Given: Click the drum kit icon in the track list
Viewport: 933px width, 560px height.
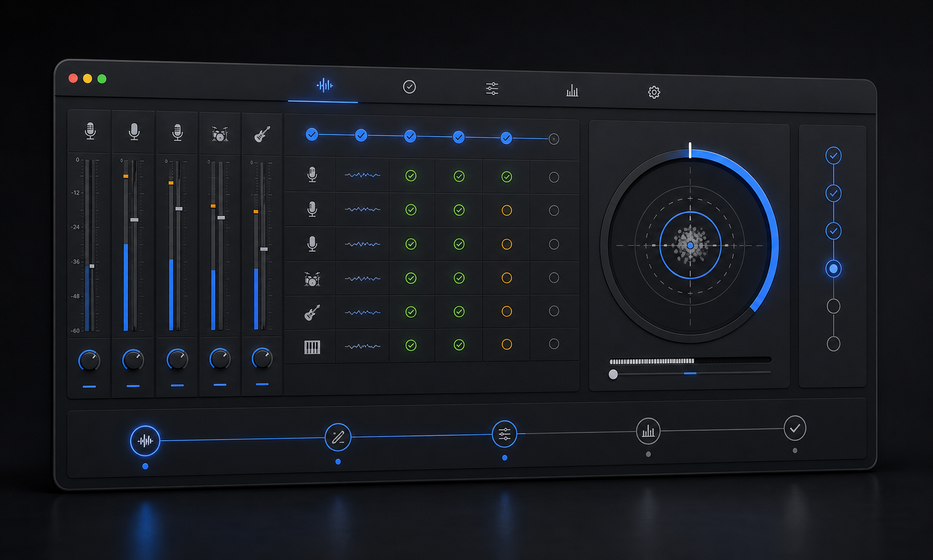Looking at the screenshot, I should (312, 279).
